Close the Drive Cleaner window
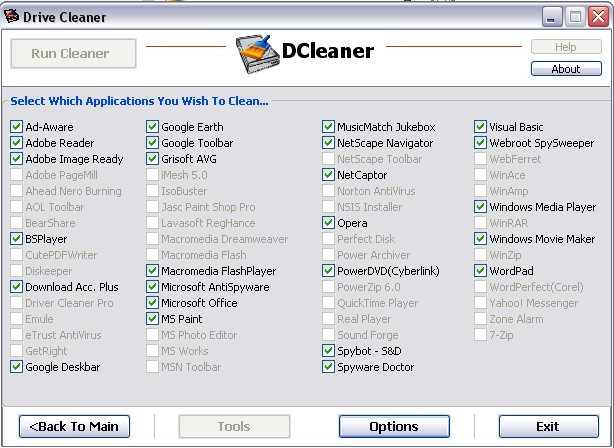Image resolution: width=614 pixels, height=448 pixels. click(598, 16)
